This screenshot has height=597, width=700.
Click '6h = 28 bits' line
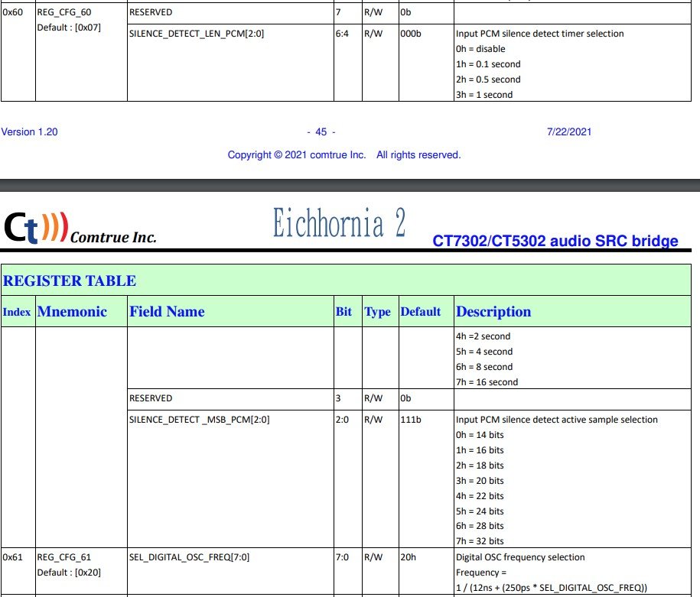coord(480,526)
